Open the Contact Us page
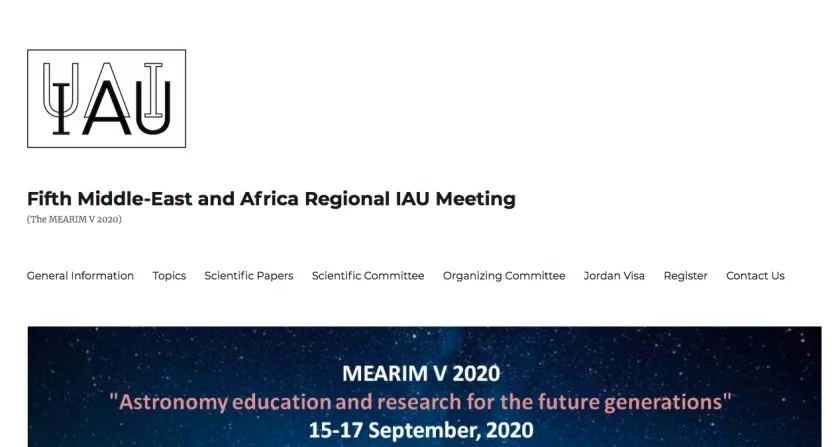This screenshot has width=840, height=447. (x=755, y=276)
